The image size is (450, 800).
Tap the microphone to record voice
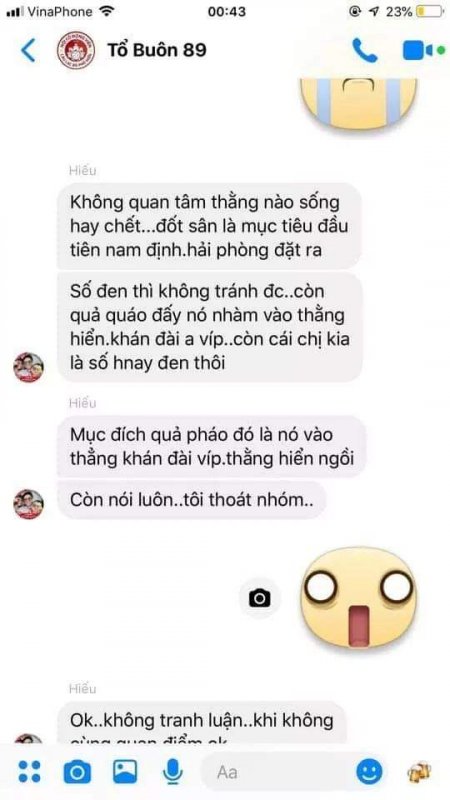[x=173, y=771]
